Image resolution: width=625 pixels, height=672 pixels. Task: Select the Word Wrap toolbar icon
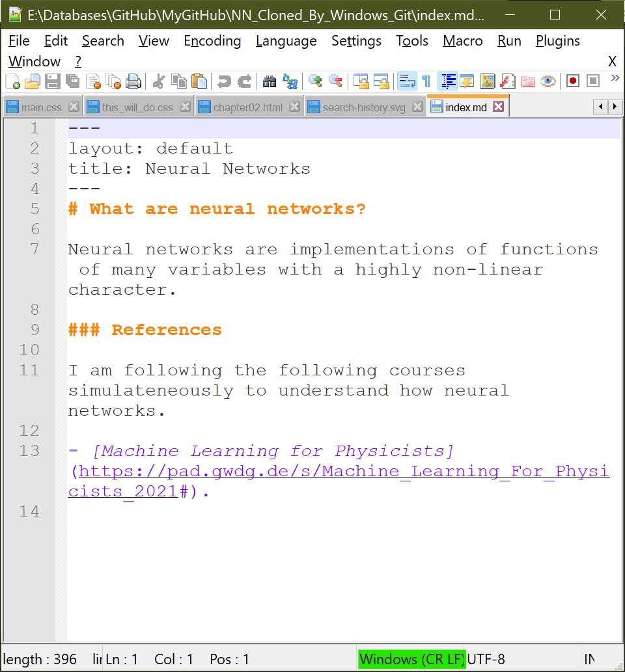pyautogui.click(x=407, y=82)
